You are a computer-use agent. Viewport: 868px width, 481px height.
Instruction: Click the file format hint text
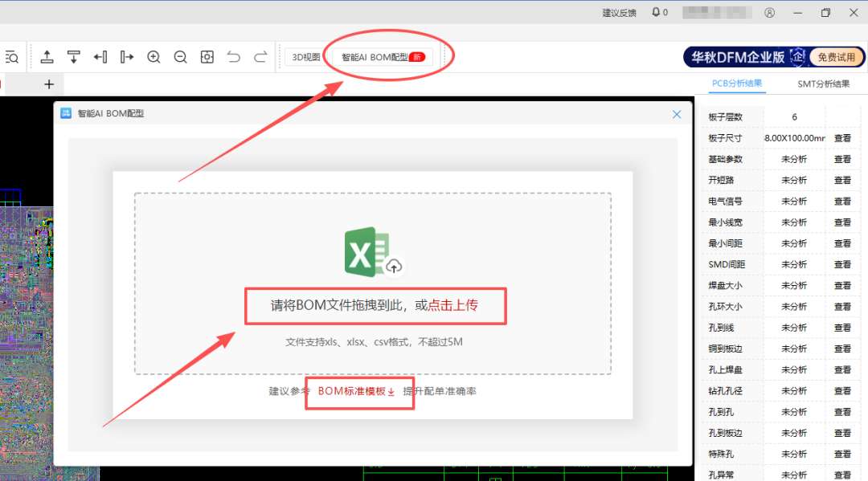[x=374, y=341]
